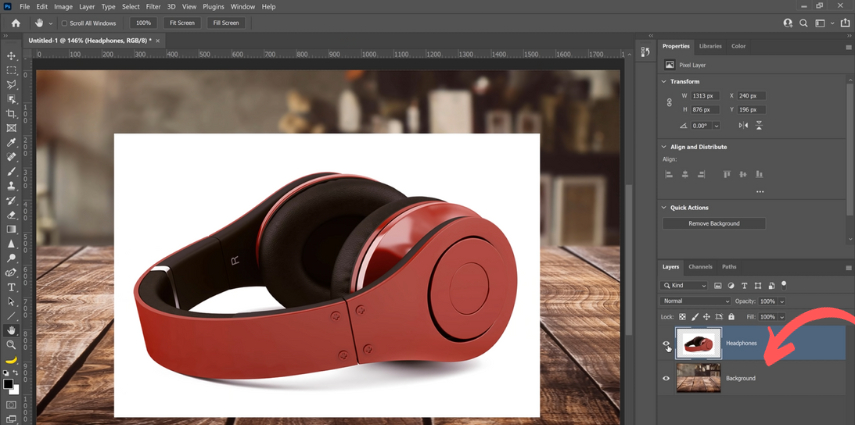Click the foreground color swatch
Image resolution: width=855 pixels, height=425 pixels.
(8, 383)
